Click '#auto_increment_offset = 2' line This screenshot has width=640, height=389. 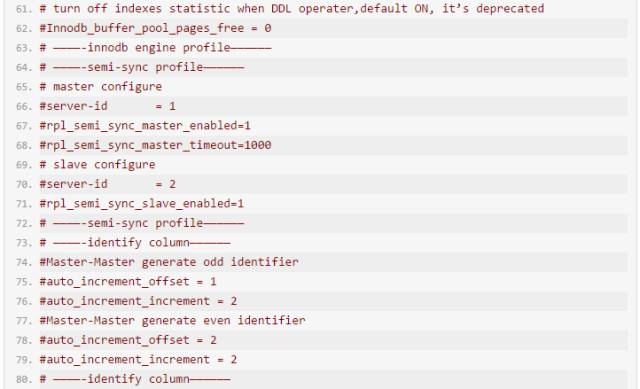pos(128,340)
